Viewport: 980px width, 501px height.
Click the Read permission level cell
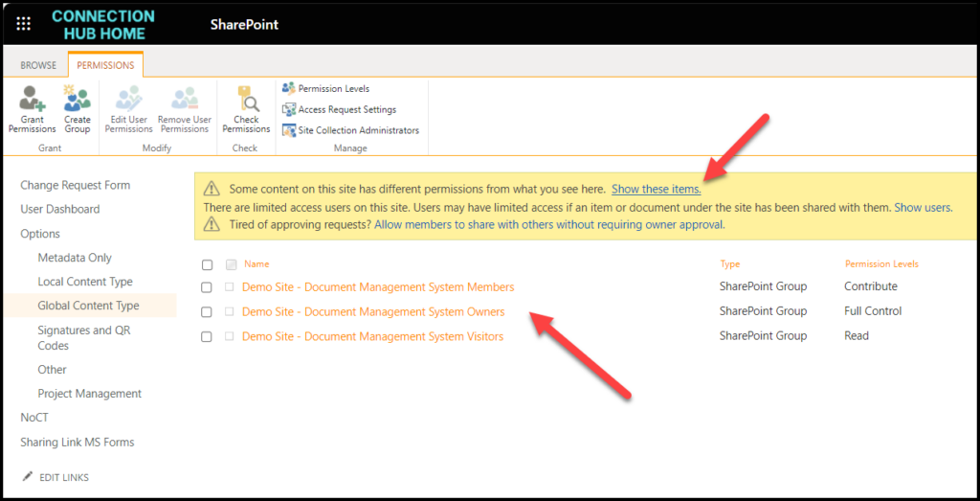point(857,336)
